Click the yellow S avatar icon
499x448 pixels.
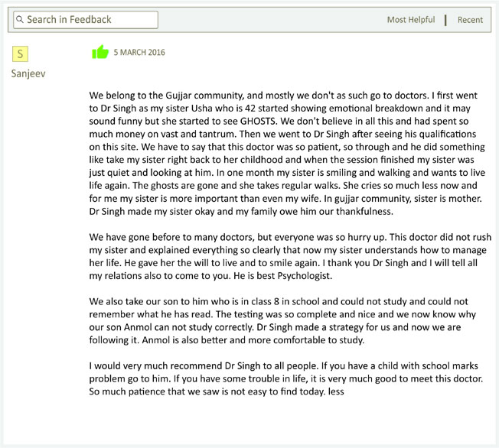click(20, 54)
